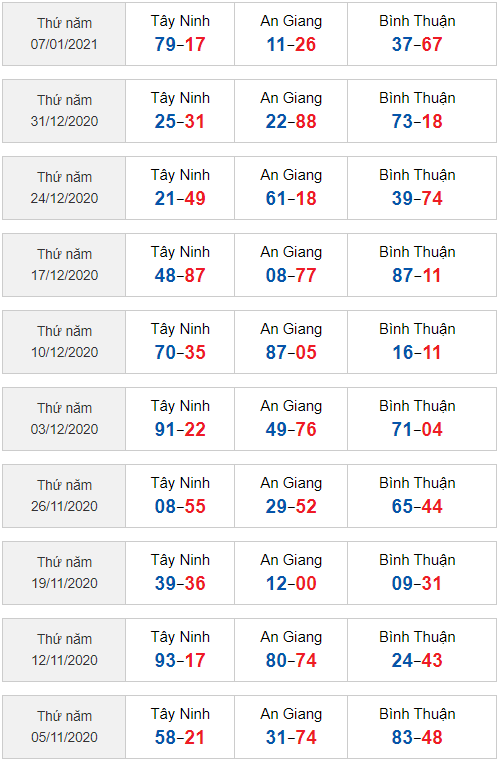Select the 31/12/2020 Thứ năm date cell

[x=64, y=111]
